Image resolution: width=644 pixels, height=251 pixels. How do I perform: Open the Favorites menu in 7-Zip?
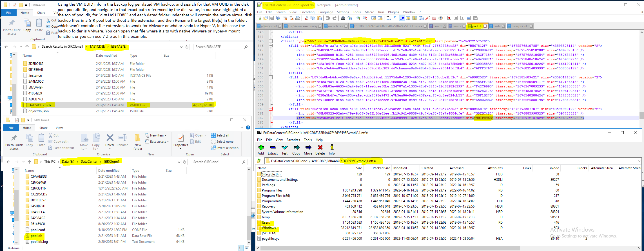[293, 140]
